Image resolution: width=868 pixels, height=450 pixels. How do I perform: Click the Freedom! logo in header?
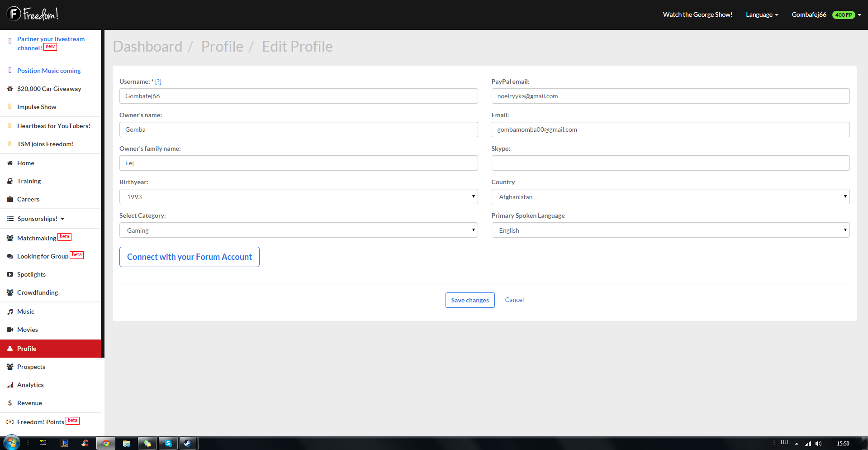tap(33, 14)
